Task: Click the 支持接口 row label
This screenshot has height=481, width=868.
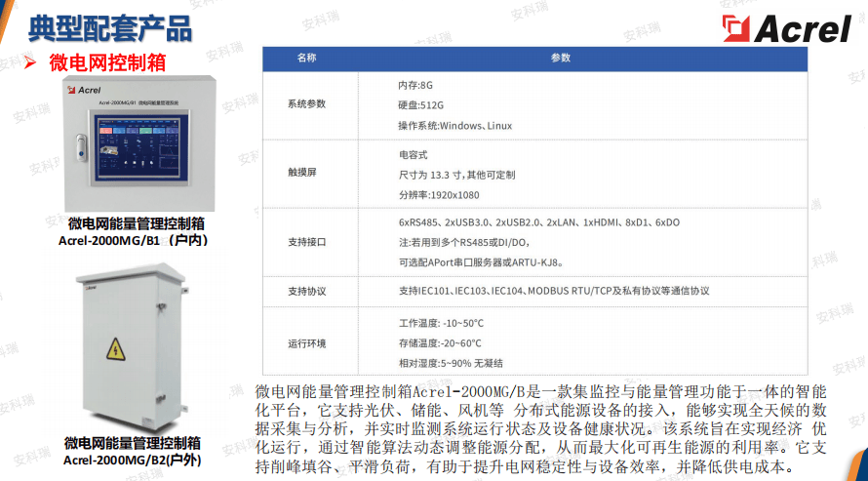Action: point(306,242)
